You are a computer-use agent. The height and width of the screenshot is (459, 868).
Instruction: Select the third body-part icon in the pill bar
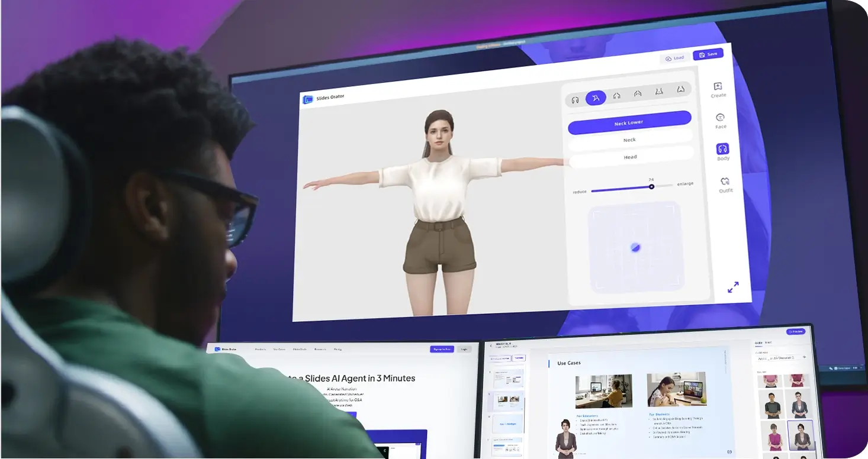617,95
